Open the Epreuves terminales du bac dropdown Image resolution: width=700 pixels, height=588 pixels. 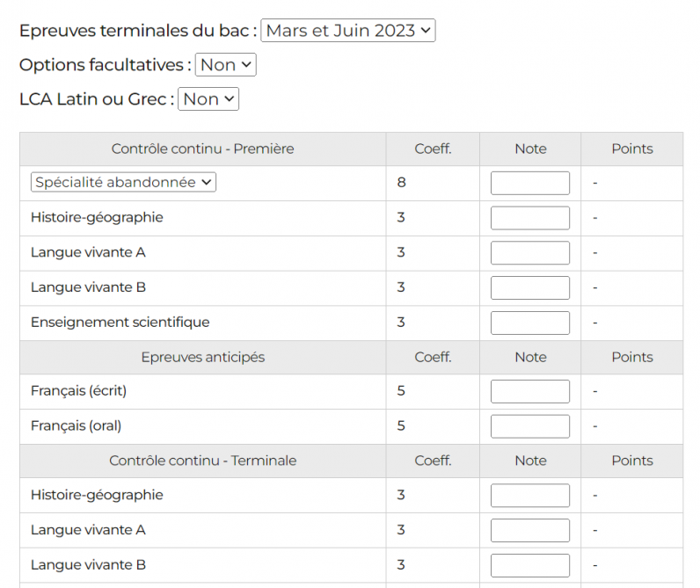click(x=347, y=31)
